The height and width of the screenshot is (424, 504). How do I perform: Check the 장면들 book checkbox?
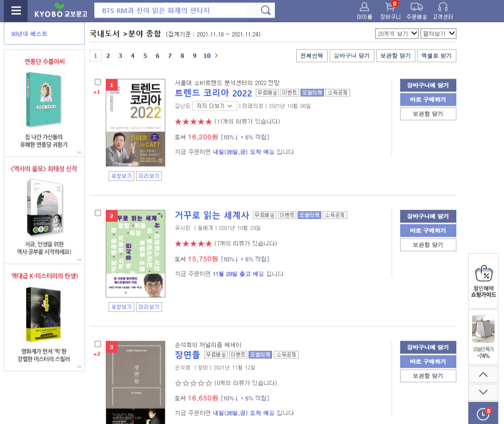[98, 344]
